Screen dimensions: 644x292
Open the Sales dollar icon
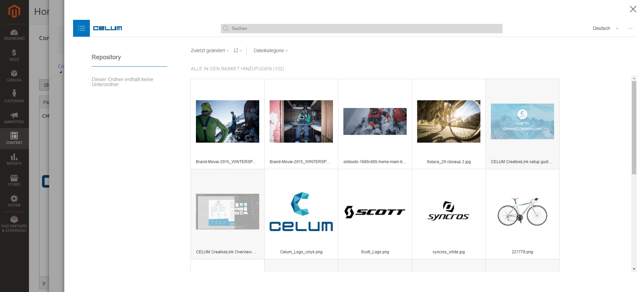point(14,52)
